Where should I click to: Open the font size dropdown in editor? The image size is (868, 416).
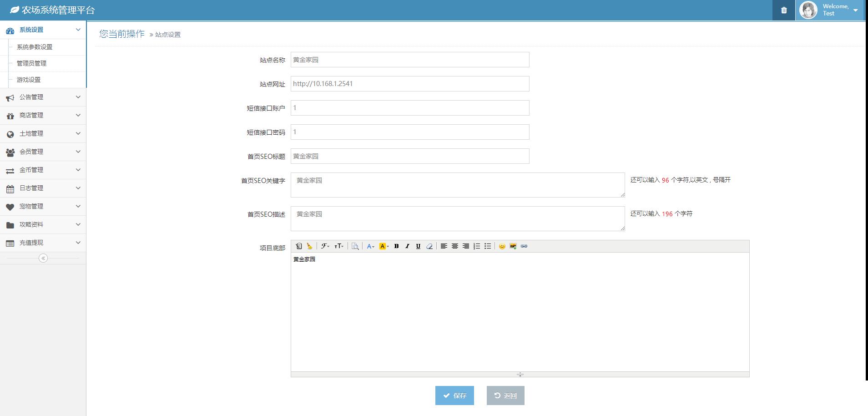click(339, 246)
